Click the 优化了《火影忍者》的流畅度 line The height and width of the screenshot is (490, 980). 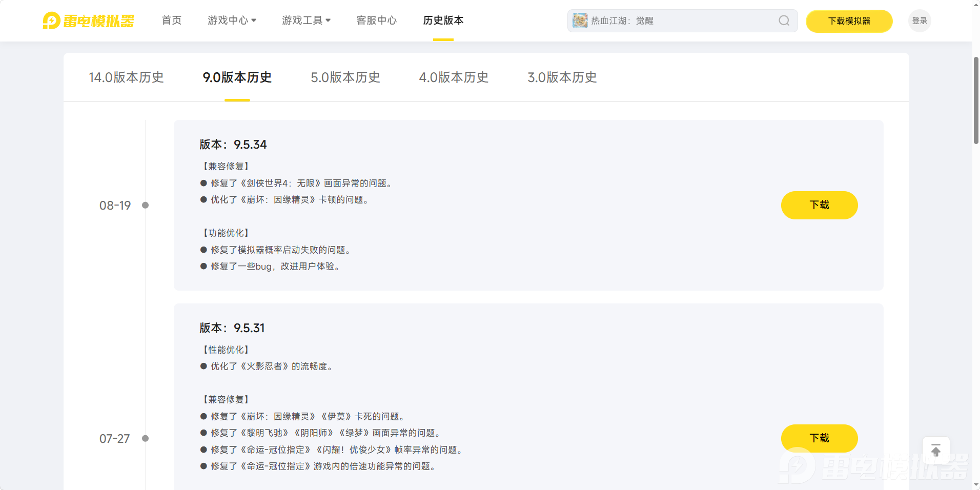(x=267, y=366)
